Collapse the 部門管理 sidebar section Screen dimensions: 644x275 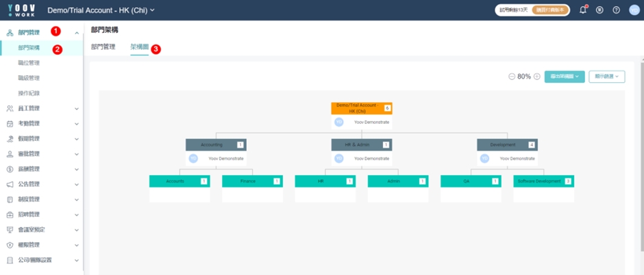coord(77,33)
